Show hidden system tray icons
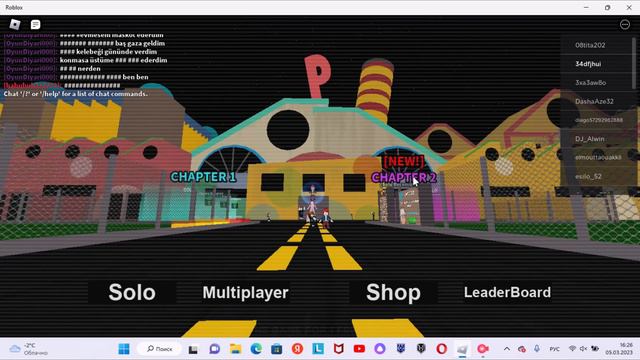The image size is (640, 360). click(x=507, y=349)
